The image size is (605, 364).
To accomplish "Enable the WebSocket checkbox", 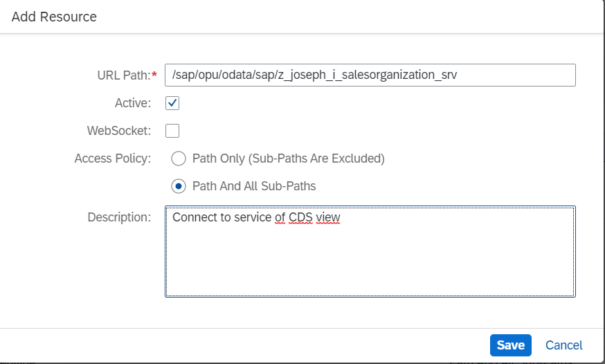I will click(172, 131).
